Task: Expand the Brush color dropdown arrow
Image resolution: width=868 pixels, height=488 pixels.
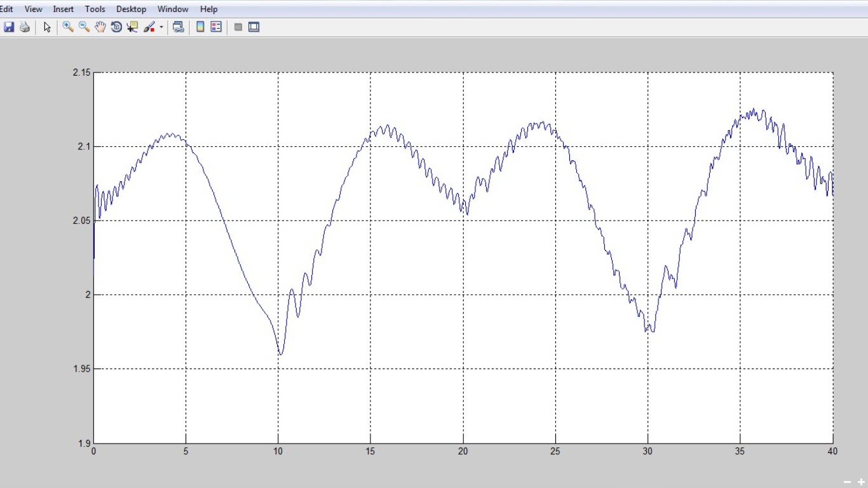Action: coord(161,27)
